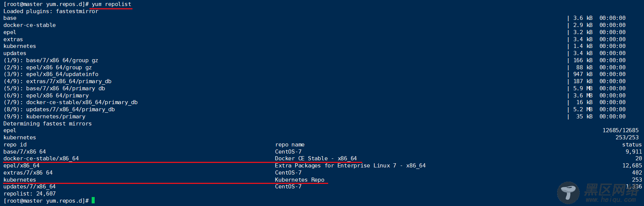Click '(9/9): kubernetes/primary' download line
This screenshot has width=644, height=206.
pyautogui.click(x=45, y=116)
